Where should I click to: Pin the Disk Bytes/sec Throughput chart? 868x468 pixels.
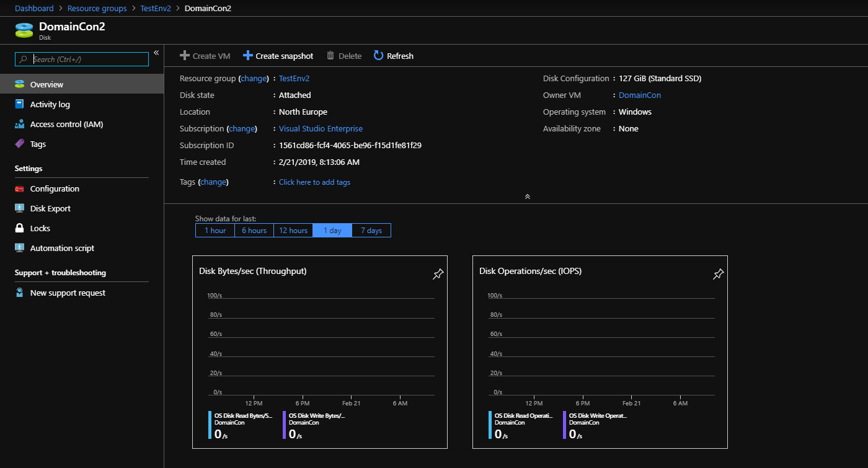click(x=438, y=274)
